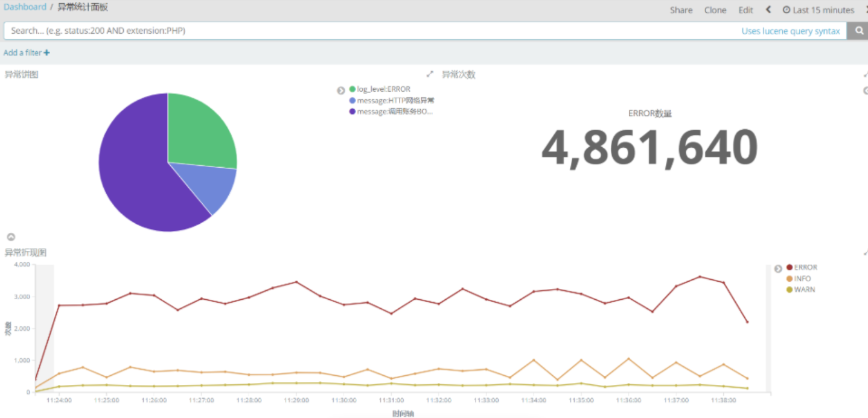Screen dimensions: 868x418
Task: Toggle the INFO series in line chart legend
Action: click(x=802, y=279)
